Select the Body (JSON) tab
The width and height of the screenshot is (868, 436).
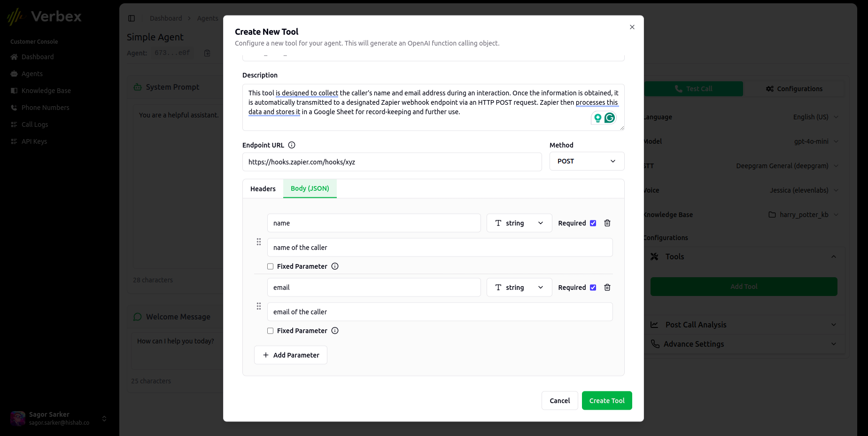click(x=310, y=188)
